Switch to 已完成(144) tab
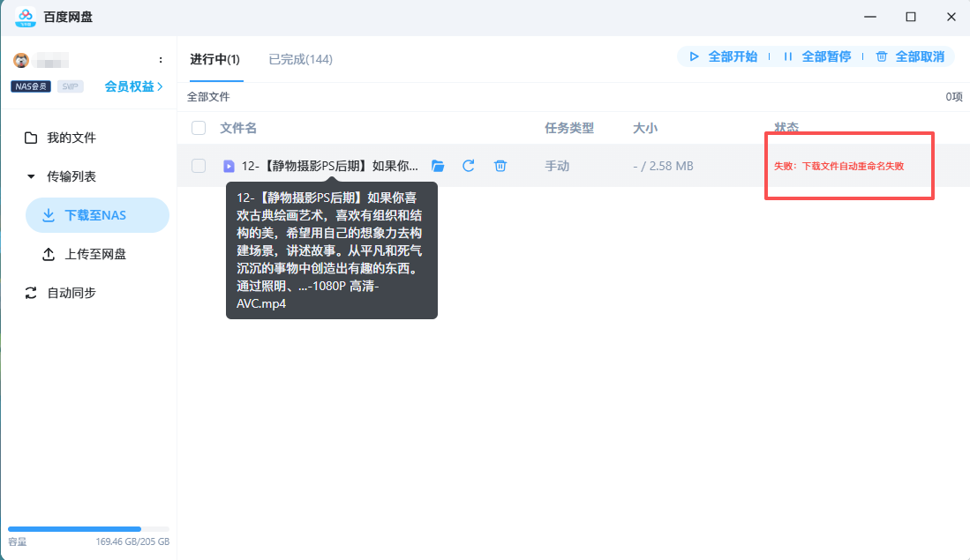 (x=301, y=59)
